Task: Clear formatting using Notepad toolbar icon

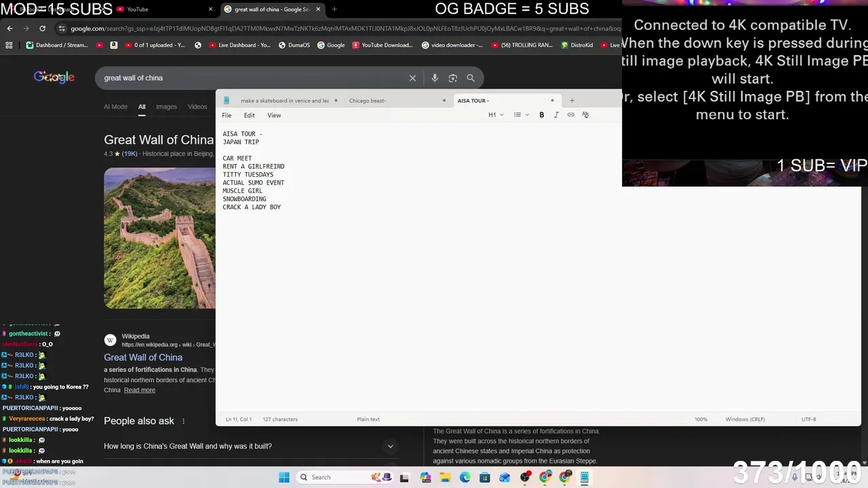Action: [585, 115]
